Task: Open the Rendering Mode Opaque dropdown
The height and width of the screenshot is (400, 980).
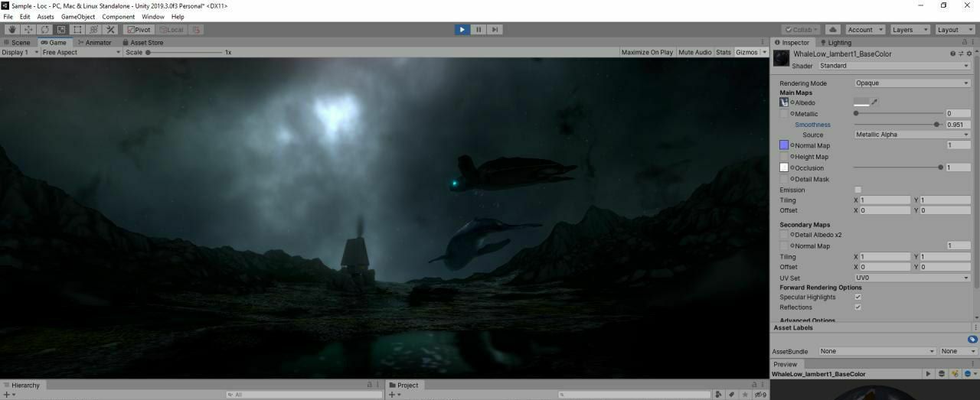Action: coord(912,83)
